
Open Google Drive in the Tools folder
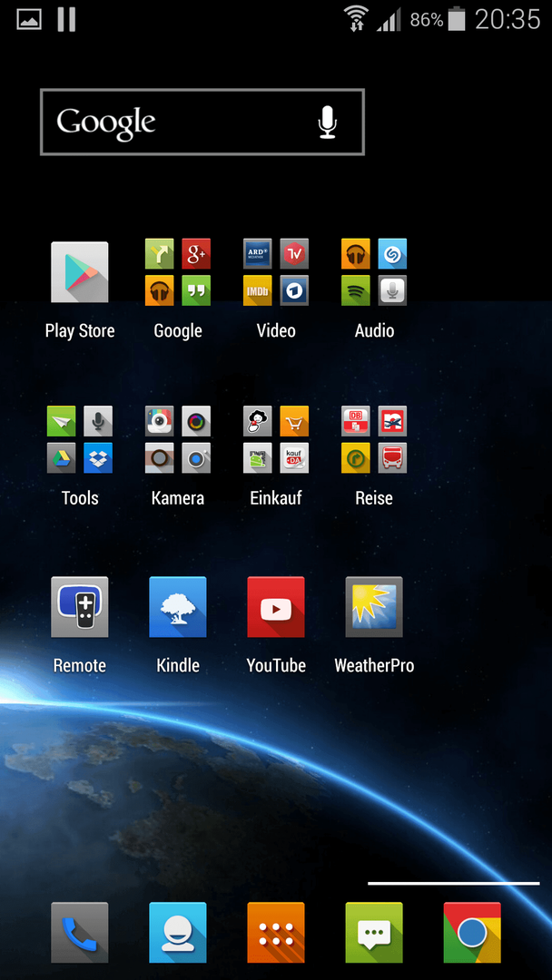61,457
